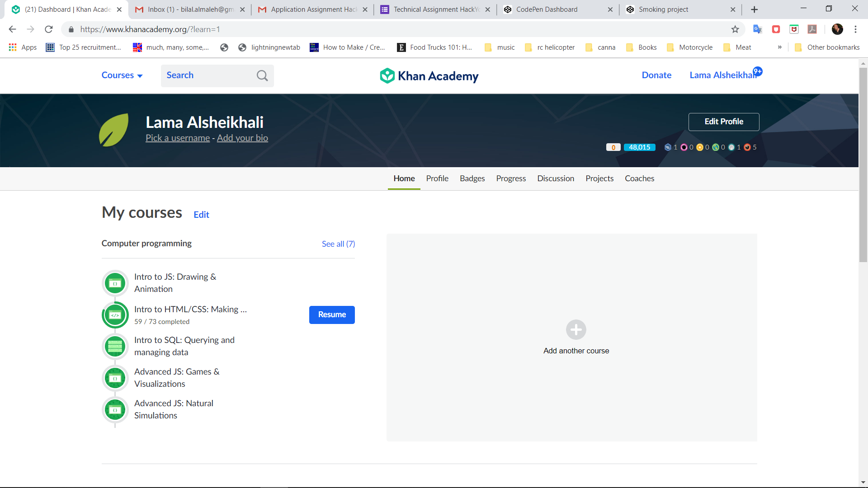
Task: Click Pick a username link
Action: tap(178, 138)
